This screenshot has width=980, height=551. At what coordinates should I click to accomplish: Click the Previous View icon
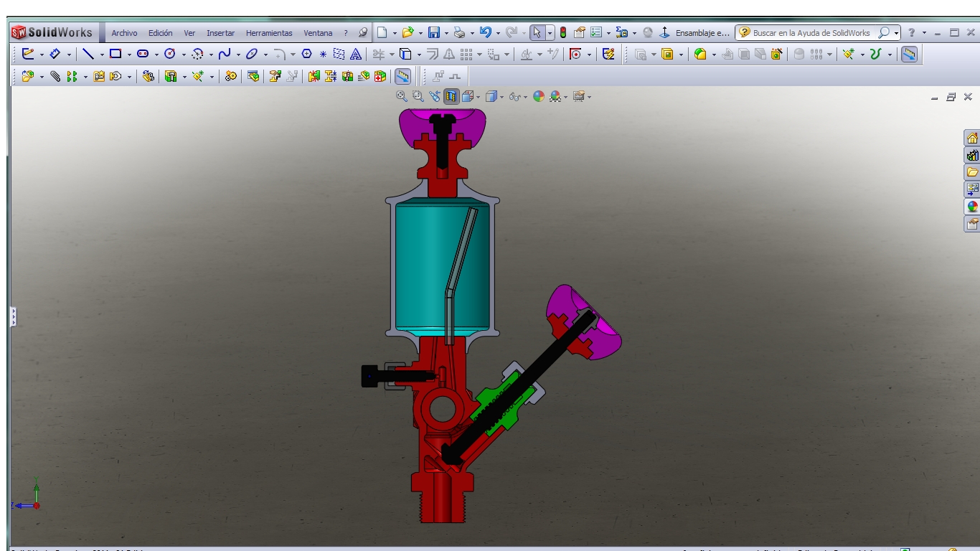(x=435, y=96)
